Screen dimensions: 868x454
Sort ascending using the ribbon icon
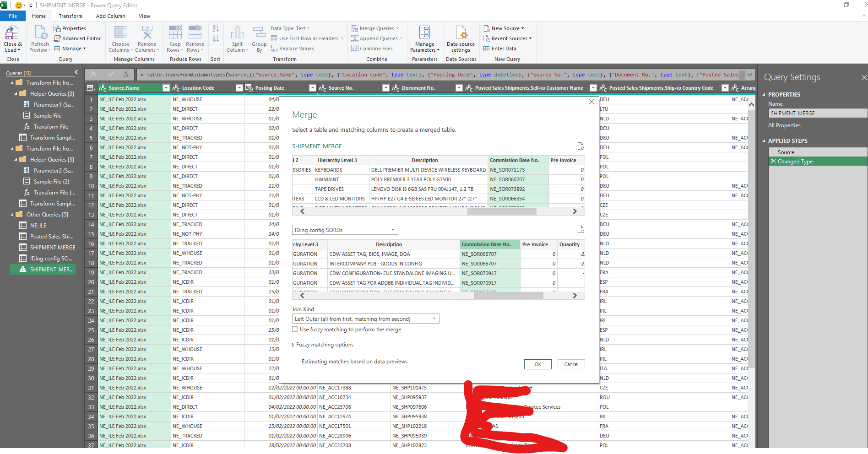click(216, 28)
